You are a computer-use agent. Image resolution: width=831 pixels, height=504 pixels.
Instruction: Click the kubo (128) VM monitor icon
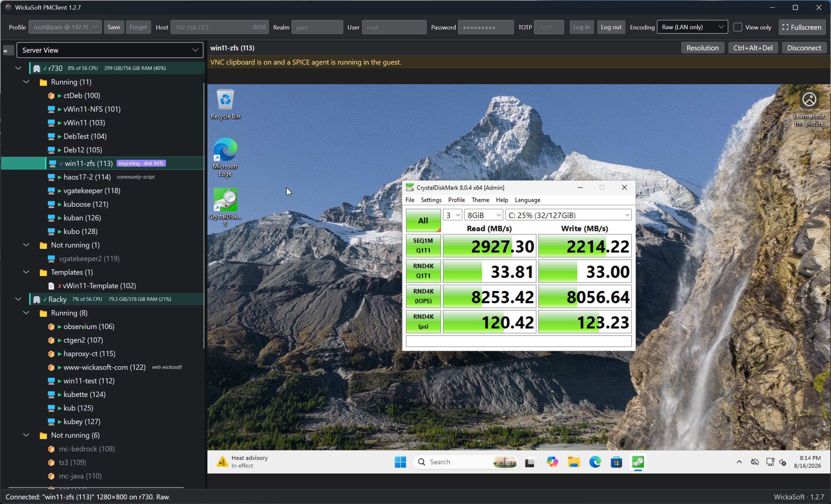coord(51,231)
